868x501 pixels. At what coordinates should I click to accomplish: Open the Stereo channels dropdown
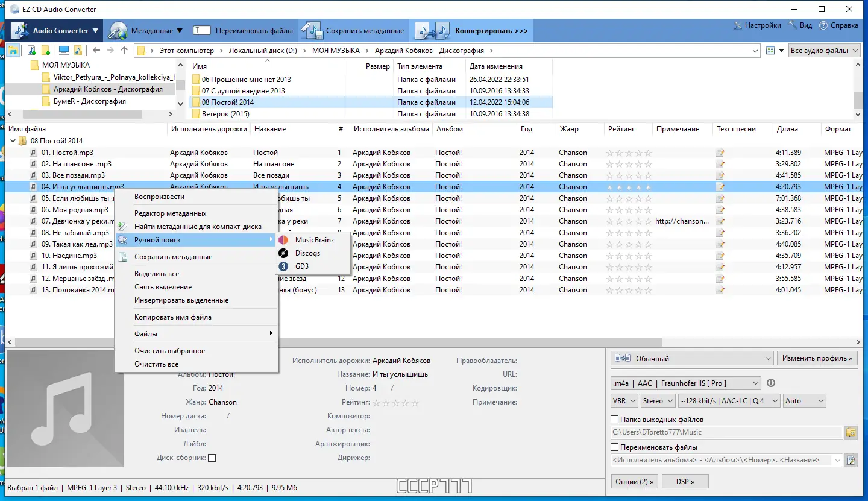coord(658,400)
